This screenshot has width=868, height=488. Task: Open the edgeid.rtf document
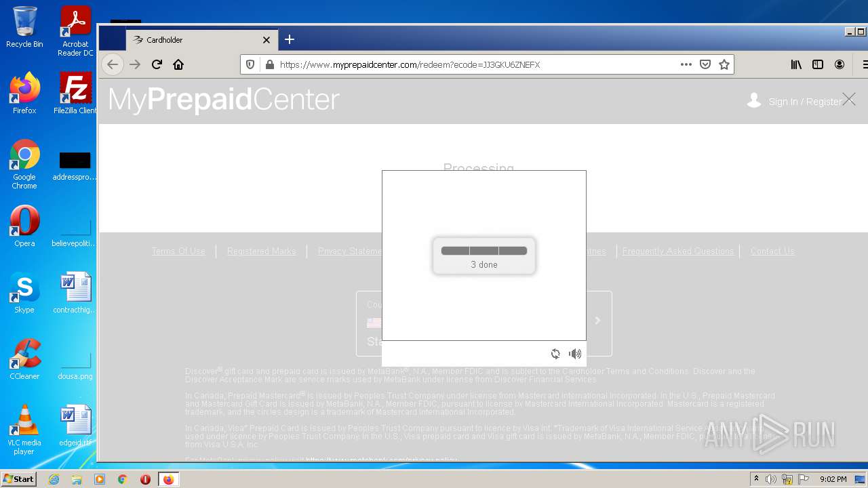click(75, 426)
